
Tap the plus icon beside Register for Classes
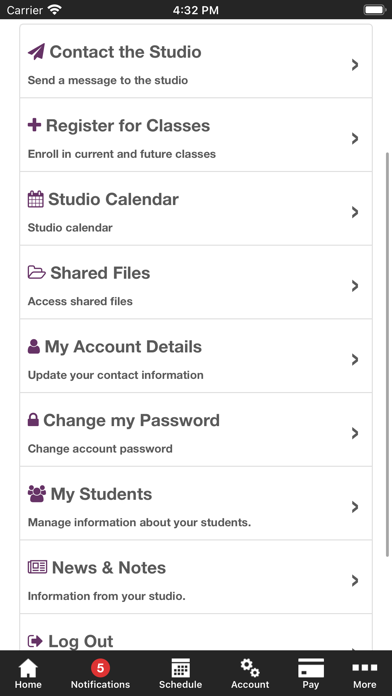34,125
